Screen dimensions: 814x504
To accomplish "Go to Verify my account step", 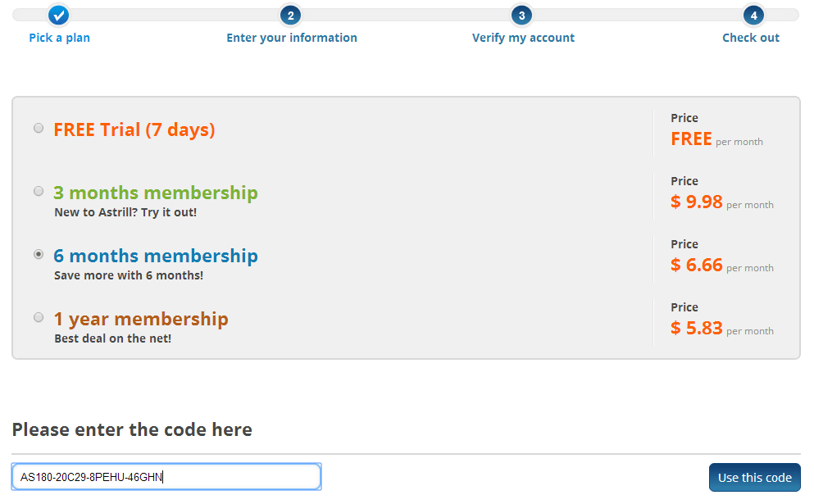I will (x=523, y=38).
